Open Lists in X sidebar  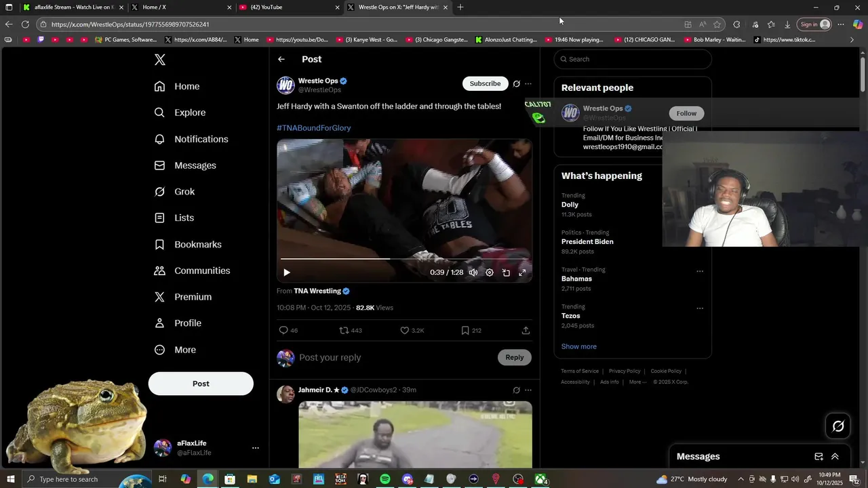tap(174, 218)
